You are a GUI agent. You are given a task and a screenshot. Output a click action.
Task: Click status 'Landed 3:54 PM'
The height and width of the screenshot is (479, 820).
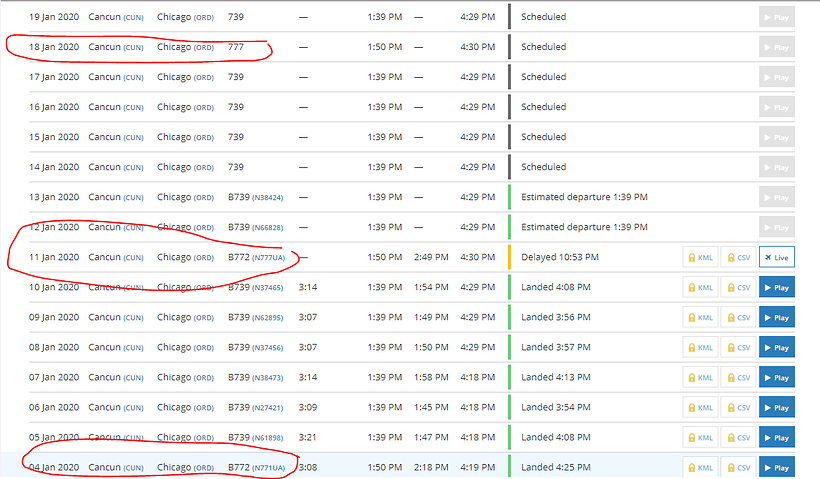point(556,407)
